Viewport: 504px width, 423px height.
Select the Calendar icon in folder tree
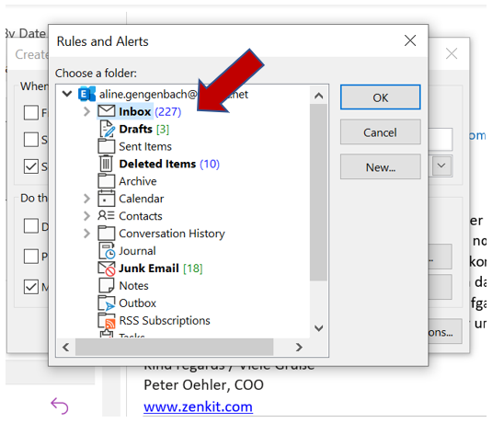point(106,199)
